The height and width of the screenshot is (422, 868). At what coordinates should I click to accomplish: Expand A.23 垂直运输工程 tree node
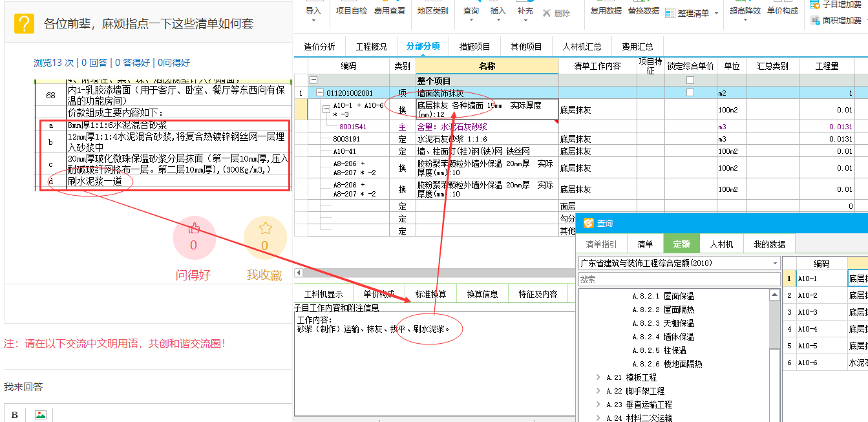(x=598, y=405)
